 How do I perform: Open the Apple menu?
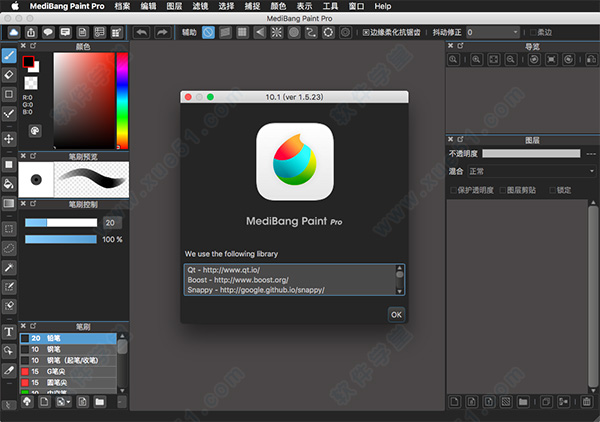tap(15, 6)
